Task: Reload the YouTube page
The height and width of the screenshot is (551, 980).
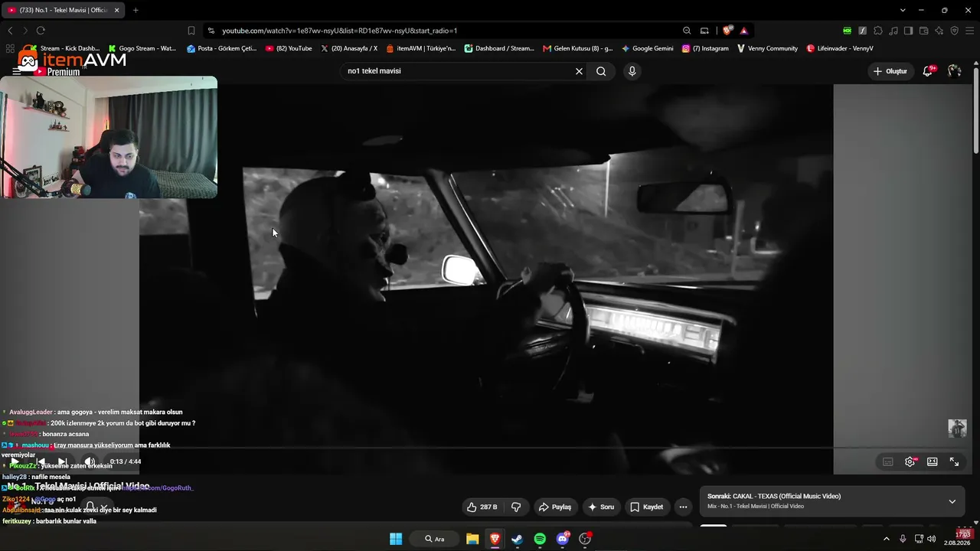Action: (41, 31)
